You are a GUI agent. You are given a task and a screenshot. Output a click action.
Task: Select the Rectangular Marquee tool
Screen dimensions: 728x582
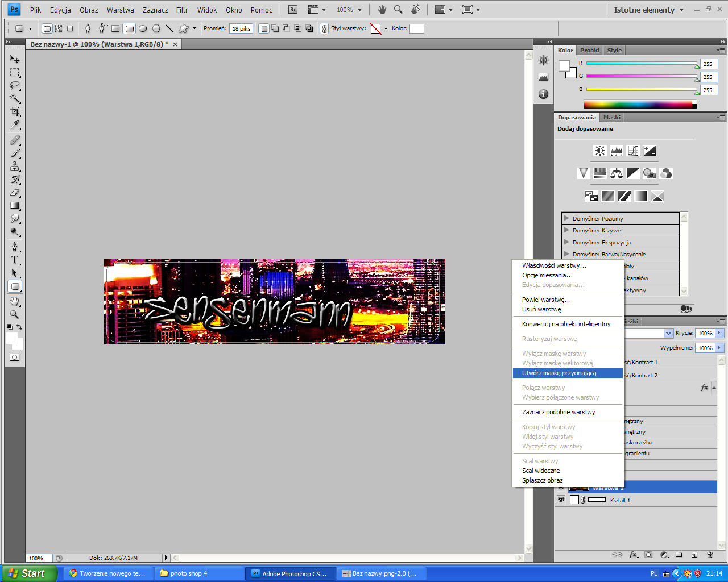15,72
